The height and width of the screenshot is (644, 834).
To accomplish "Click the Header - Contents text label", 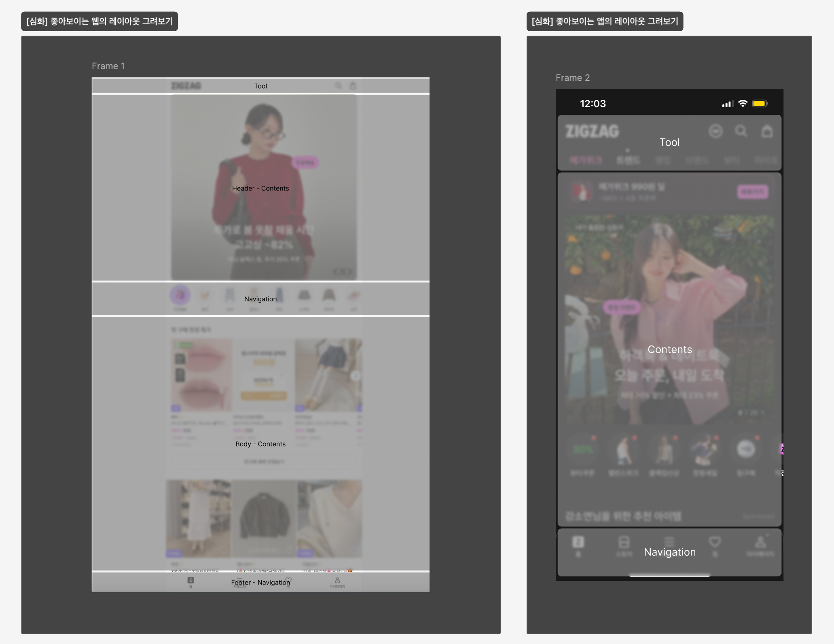I will click(x=260, y=189).
